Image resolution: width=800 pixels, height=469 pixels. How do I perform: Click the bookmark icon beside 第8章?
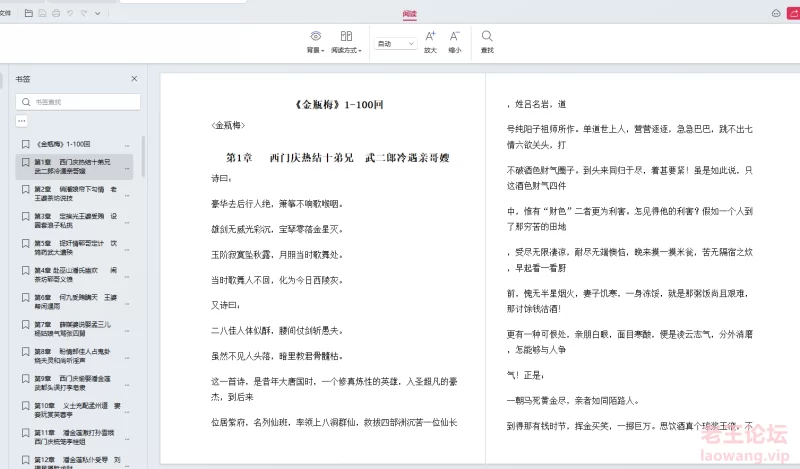(x=26, y=352)
